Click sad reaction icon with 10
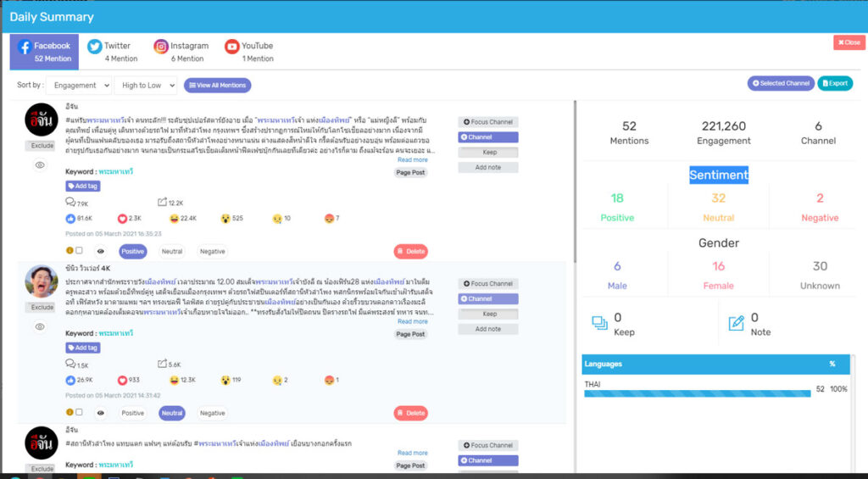The image size is (868, 479). pos(277,219)
